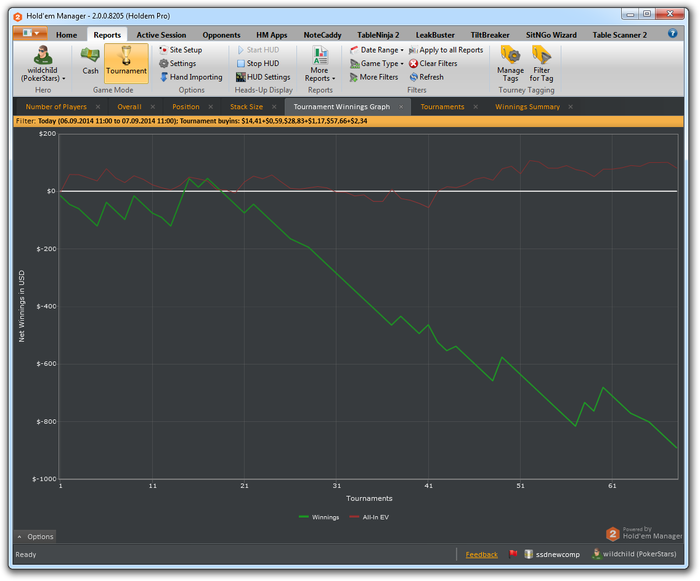Close the Winnings Summary tab

(571, 107)
